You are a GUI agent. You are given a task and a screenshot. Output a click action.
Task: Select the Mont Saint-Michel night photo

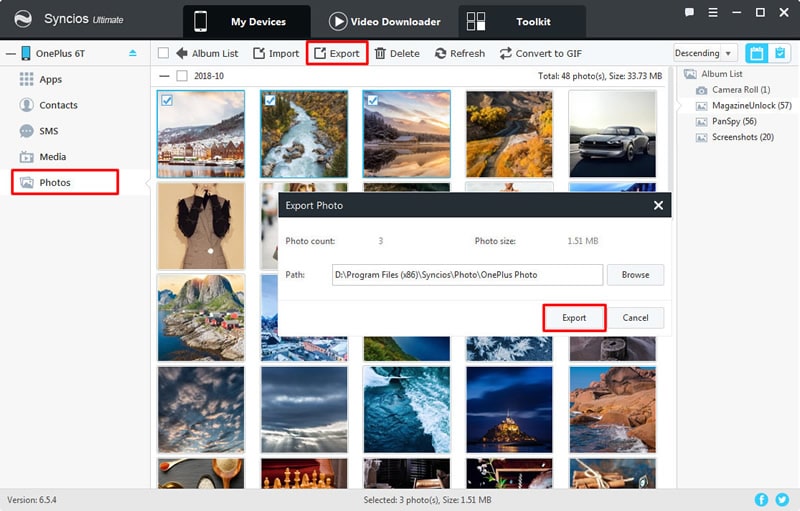coord(509,410)
